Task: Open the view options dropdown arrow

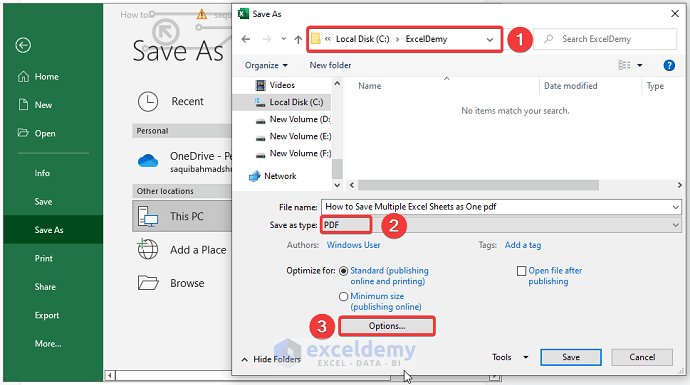Action: tap(640, 65)
